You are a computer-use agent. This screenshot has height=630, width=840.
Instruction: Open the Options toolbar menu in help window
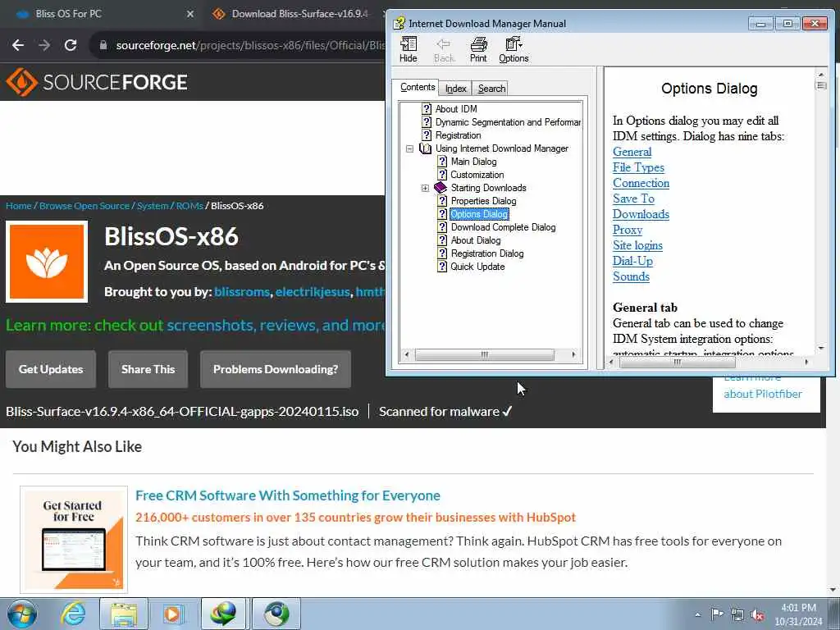514,49
